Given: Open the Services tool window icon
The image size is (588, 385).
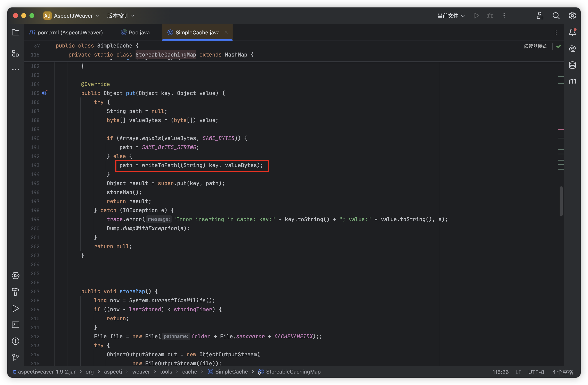Looking at the screenshot, I should point(16,275).
